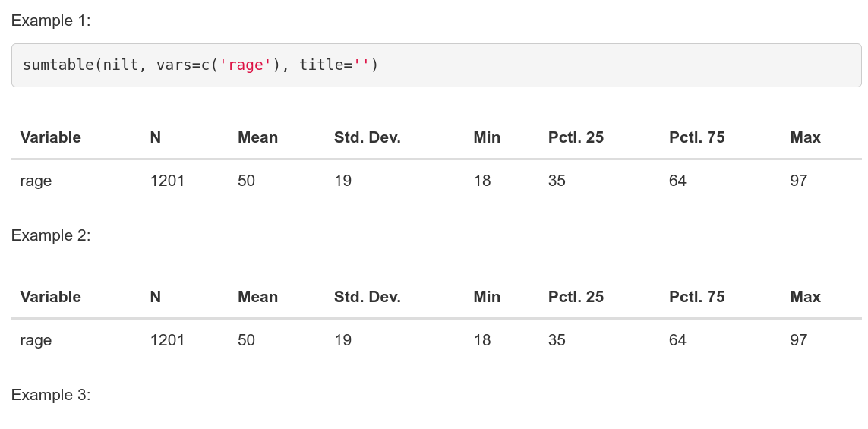The width and height of the screenshot is (868, 429).
Task: Click Std. Dev. header in first table
Action: 367,137
